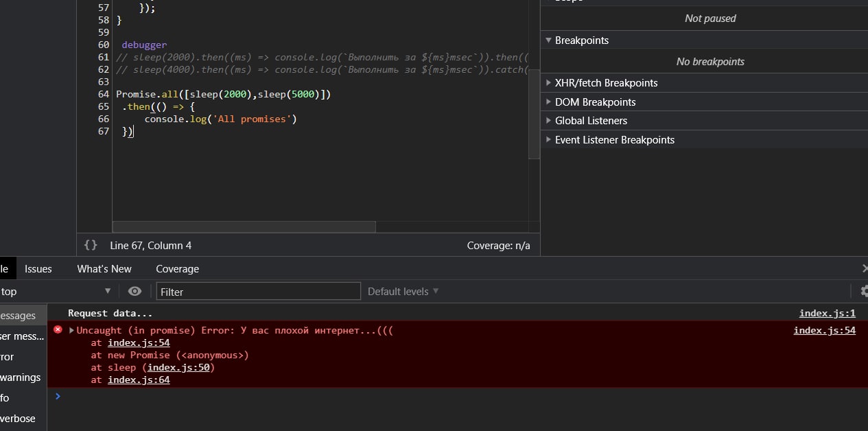Expand the Uncaught error message triangle
This screenshot has width=868, height=431.
point(71,331)
